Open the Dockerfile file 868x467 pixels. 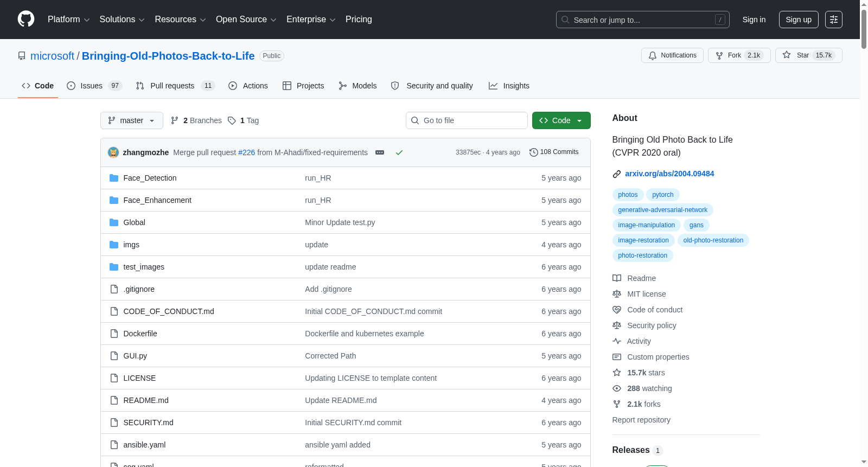(141, 334)
